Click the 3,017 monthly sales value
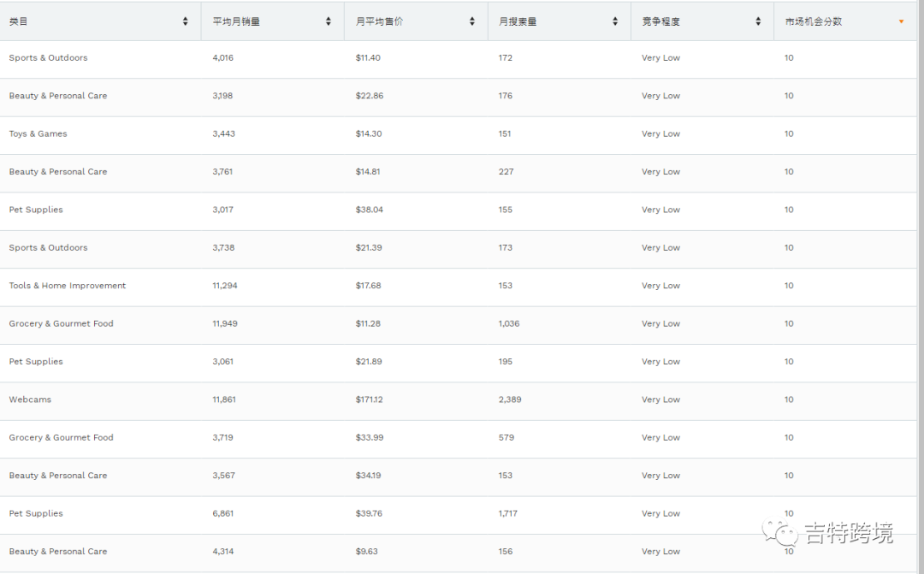924x574 pixels. 222,210
